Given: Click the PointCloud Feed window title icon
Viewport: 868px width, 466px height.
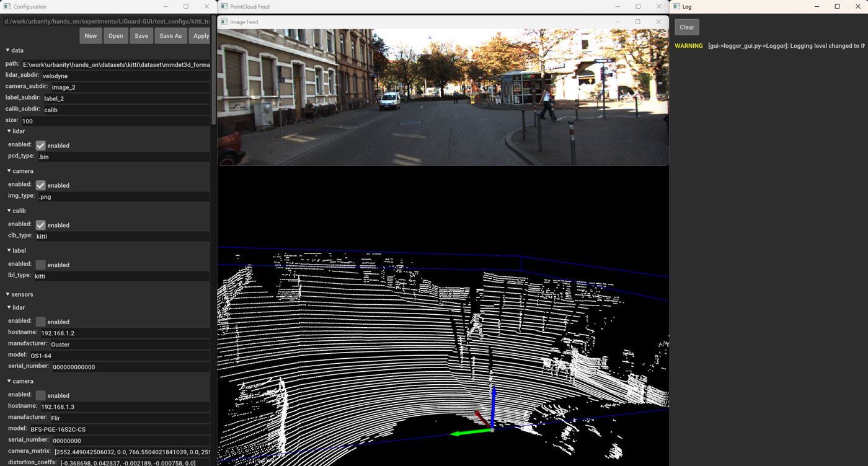Looking at the screenshot, I should (x=224, y=6).
